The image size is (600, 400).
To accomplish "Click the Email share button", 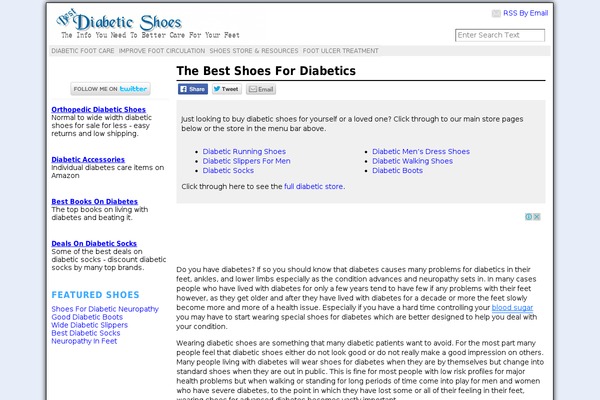I will pos(261,89).
